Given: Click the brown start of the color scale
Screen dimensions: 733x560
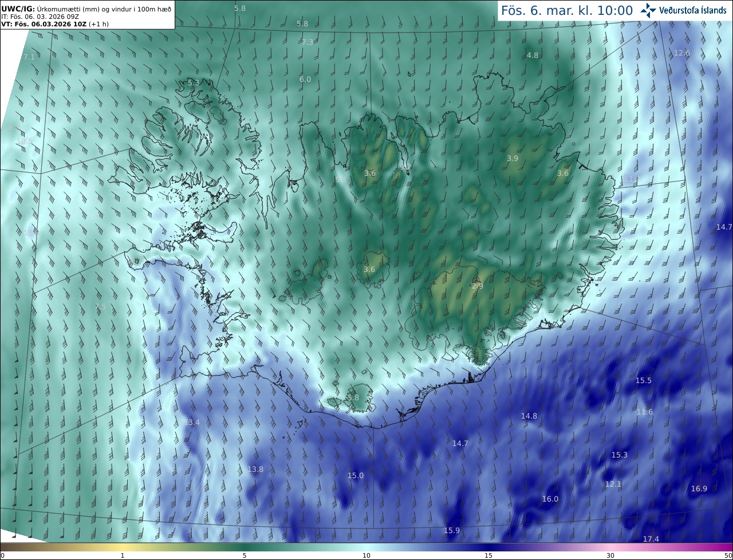Looking at the screenshot, I should (11, 547).
